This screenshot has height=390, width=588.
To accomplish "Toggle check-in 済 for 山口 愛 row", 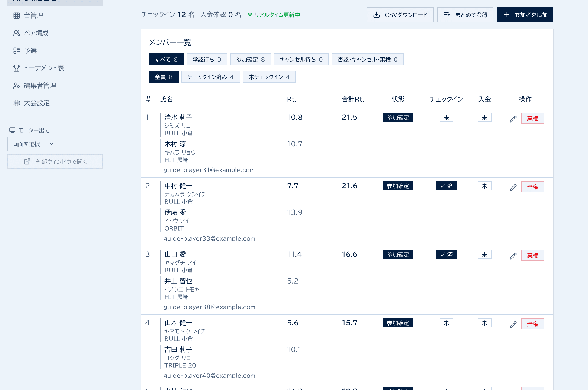I will 446,255.
